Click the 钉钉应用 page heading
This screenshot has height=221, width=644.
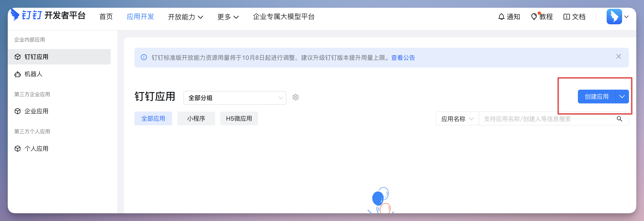(x=155, y=96)
